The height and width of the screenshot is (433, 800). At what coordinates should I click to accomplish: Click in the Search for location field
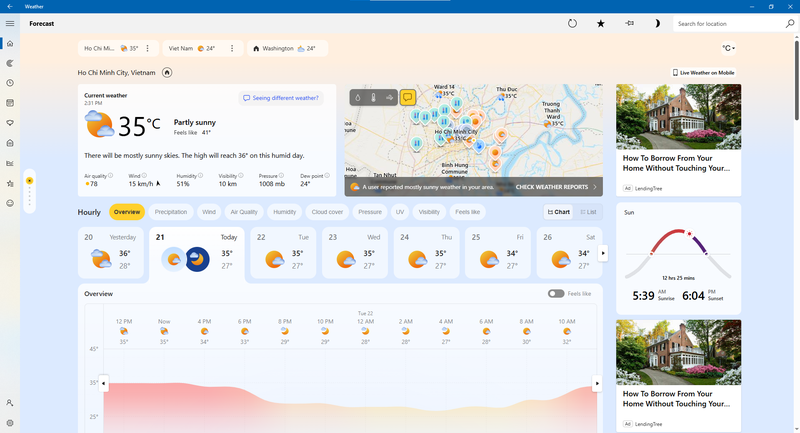tap(729, 23)
